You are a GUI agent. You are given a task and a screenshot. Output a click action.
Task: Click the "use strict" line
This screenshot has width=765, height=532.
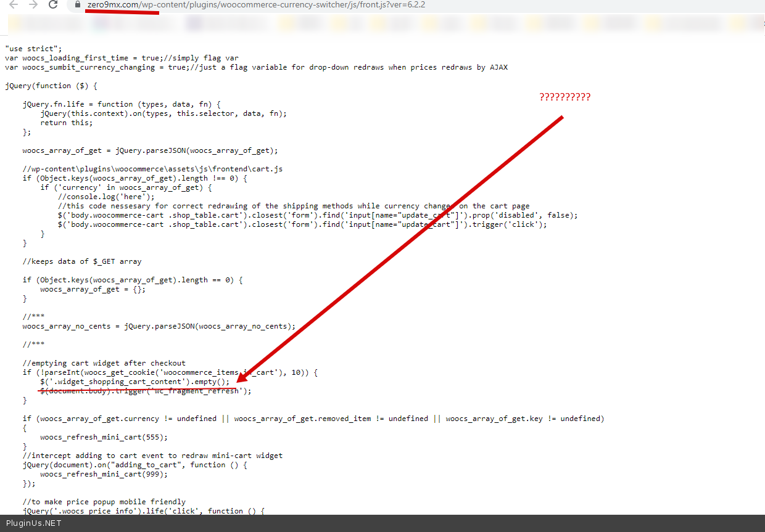coord(33,49)
